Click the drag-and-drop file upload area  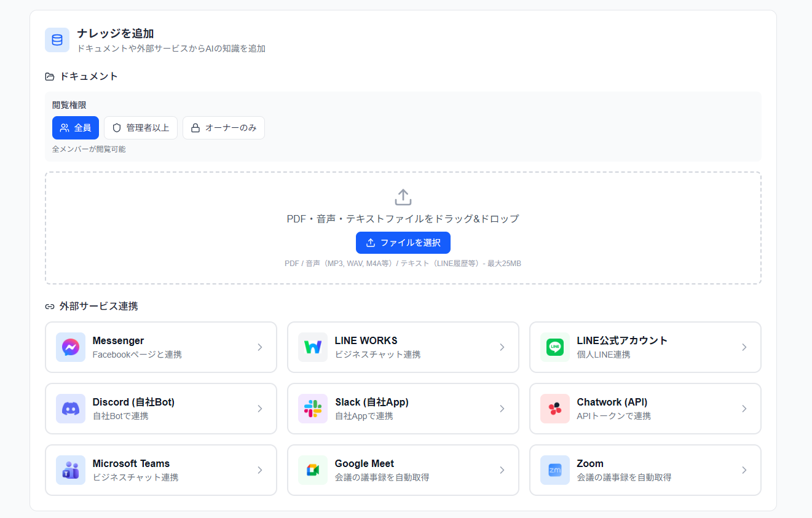(403, 227)
